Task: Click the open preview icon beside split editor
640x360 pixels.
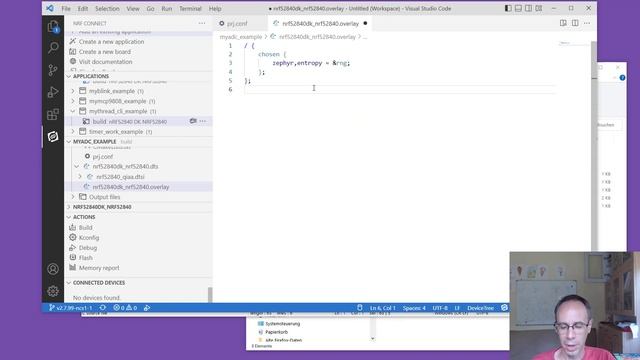Action: [563, 23]
